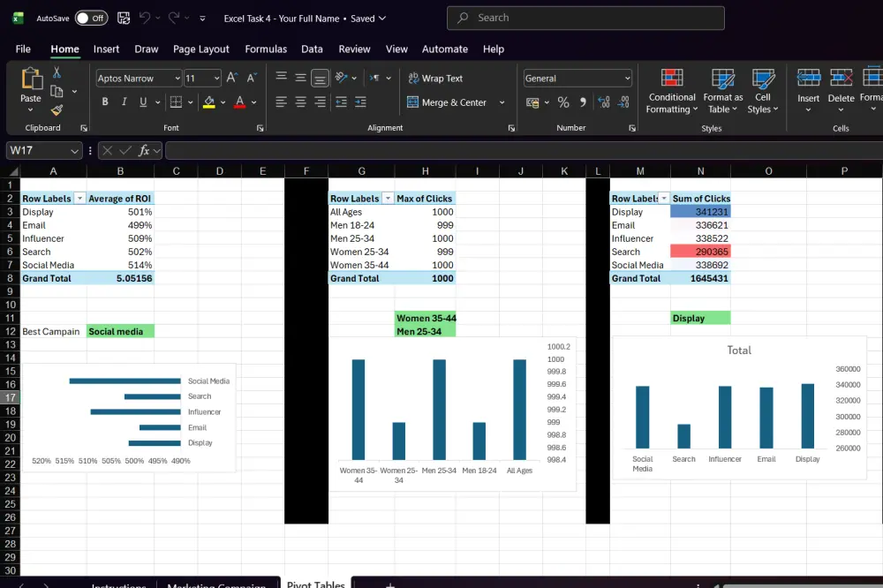Screen dimensions: 883x588
Task: Select blue highlighted cell 341231
Action: pos(700,212)
